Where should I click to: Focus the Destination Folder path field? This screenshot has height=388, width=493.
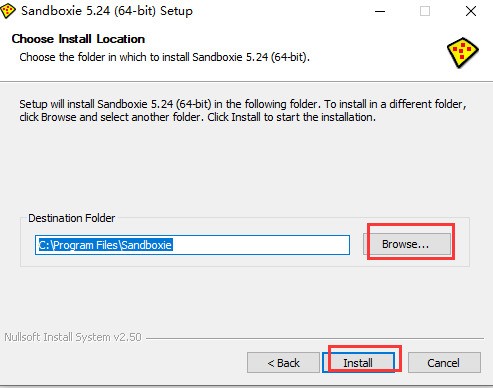click(x=192, y=245)
